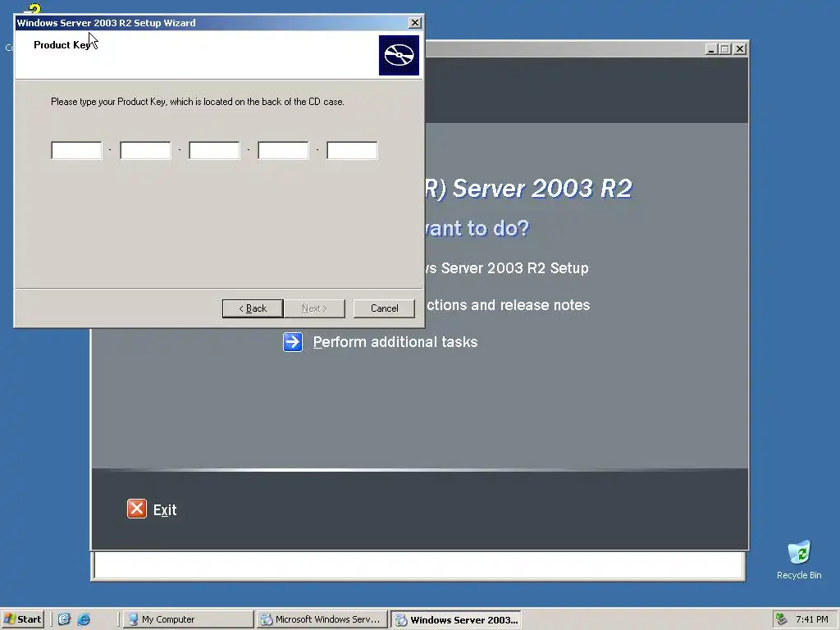Click the Product Key instruction text
This screenshot has height=630, width=840.
coord(197,101)
